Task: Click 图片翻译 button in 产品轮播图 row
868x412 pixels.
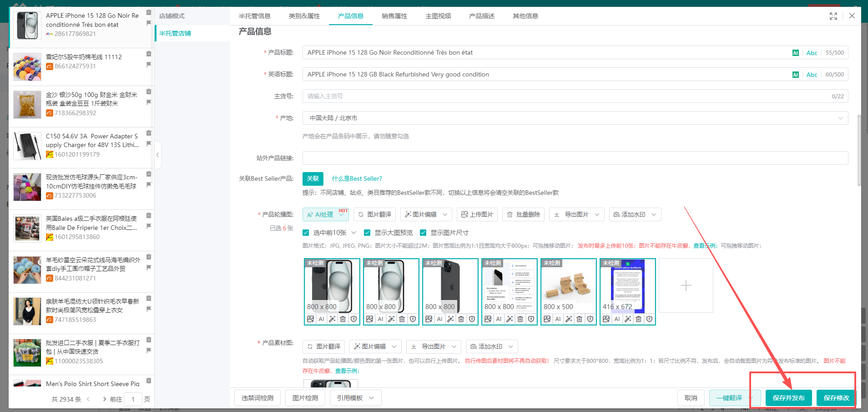Action: (375, 214)
